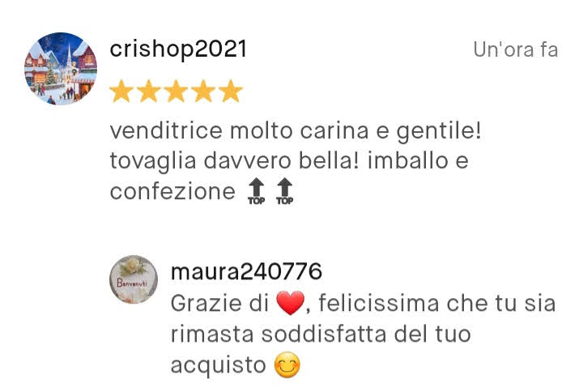Screen dimensions: 583x392
Task: Click the 'Un'ora fa' timestamp
Action: tap(515, 49)
